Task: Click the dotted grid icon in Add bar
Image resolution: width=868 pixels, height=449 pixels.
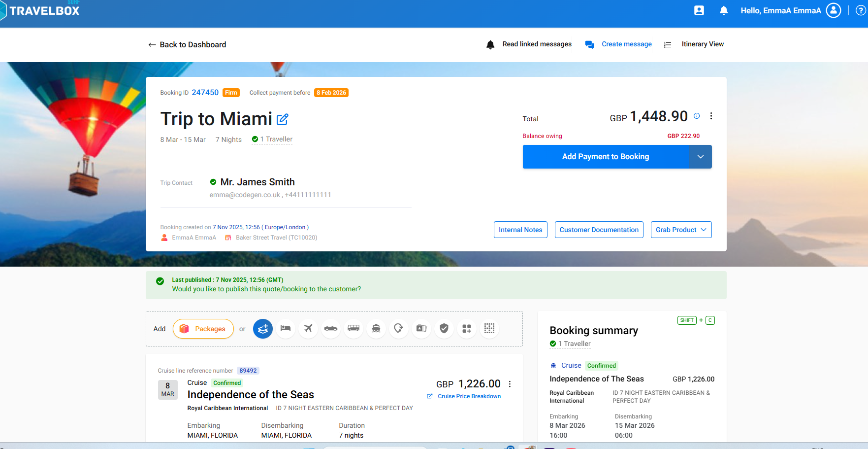Action: 489,329
